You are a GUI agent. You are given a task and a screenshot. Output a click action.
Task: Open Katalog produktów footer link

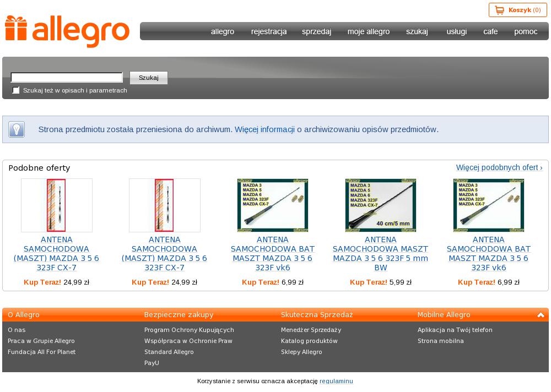pyautogui.click(x=309, y=341)
